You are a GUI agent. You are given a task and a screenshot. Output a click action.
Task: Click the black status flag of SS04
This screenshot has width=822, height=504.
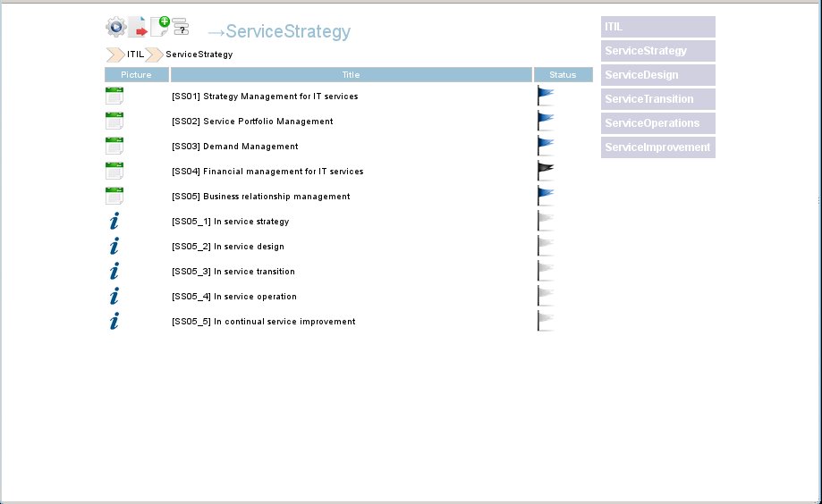[546, 172]
